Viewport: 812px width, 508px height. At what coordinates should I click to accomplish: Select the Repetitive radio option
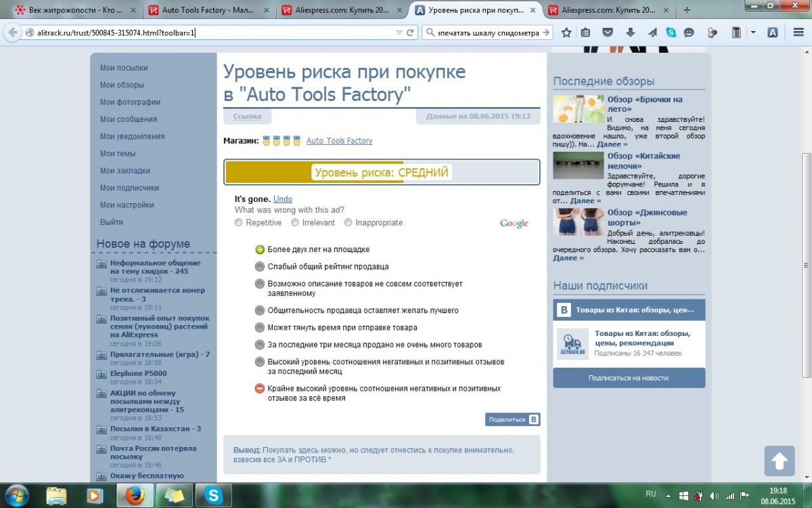(238, 222)
